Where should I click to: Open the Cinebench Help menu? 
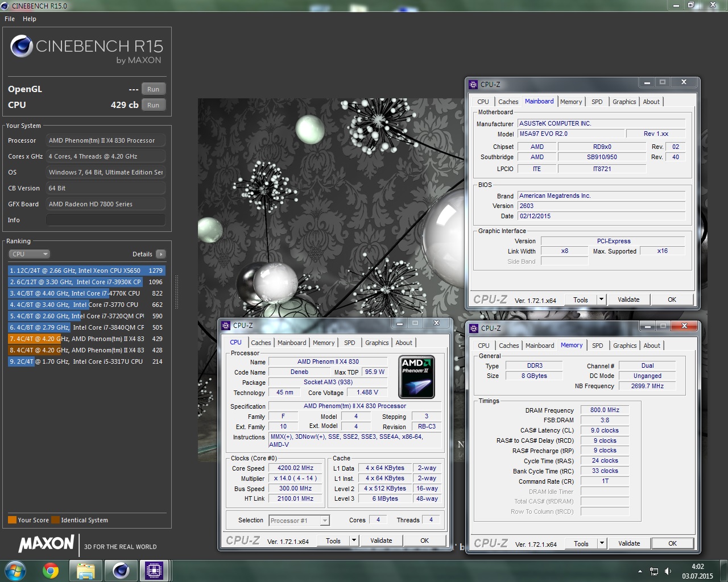(x=30, y=19)
